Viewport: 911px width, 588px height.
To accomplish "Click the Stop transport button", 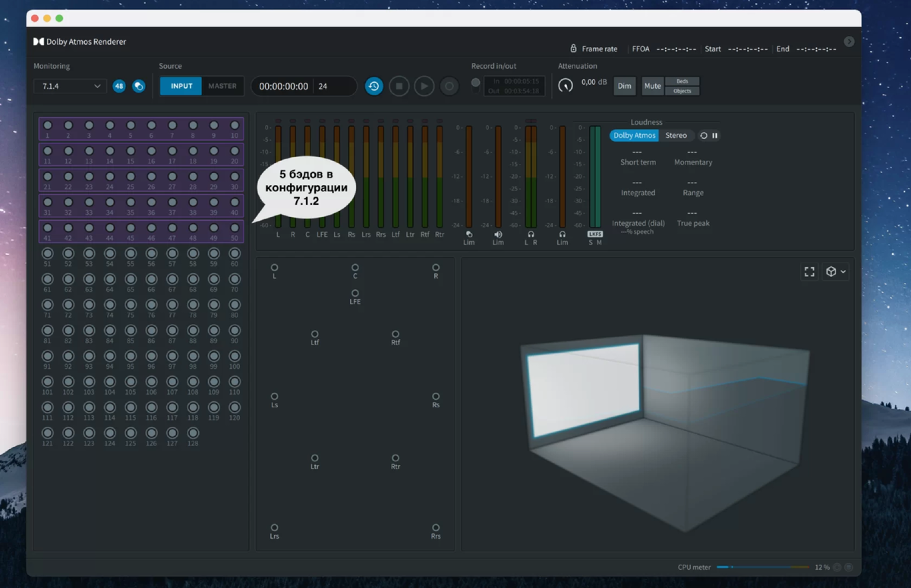I will [x=399, y=86].
